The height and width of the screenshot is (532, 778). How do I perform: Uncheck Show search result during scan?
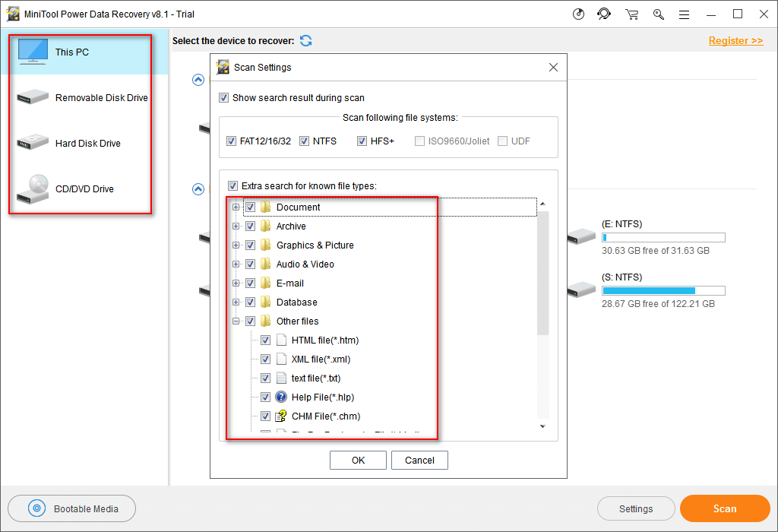(223, 97)
